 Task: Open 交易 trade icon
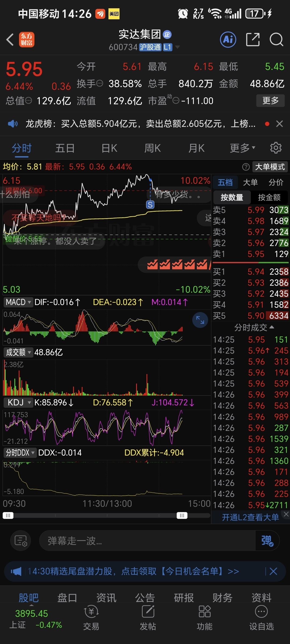[91, 618]
